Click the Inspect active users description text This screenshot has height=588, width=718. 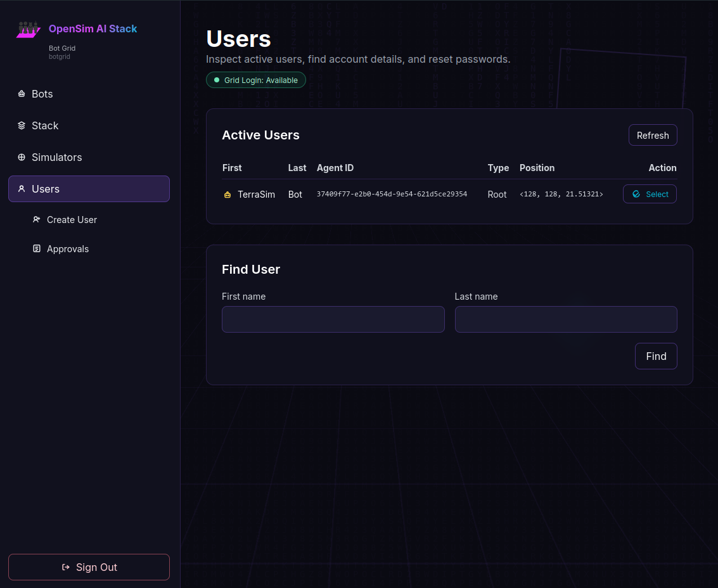click(x=358, y=59)
